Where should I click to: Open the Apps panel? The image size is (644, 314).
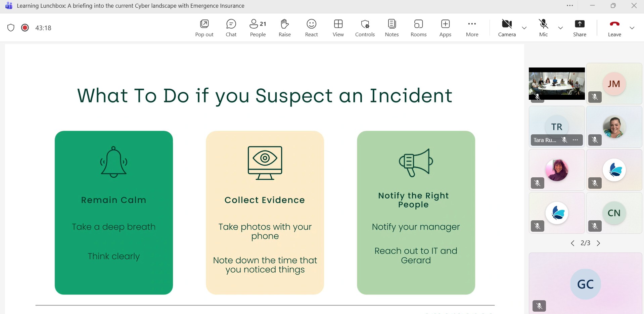coord(445,28)
